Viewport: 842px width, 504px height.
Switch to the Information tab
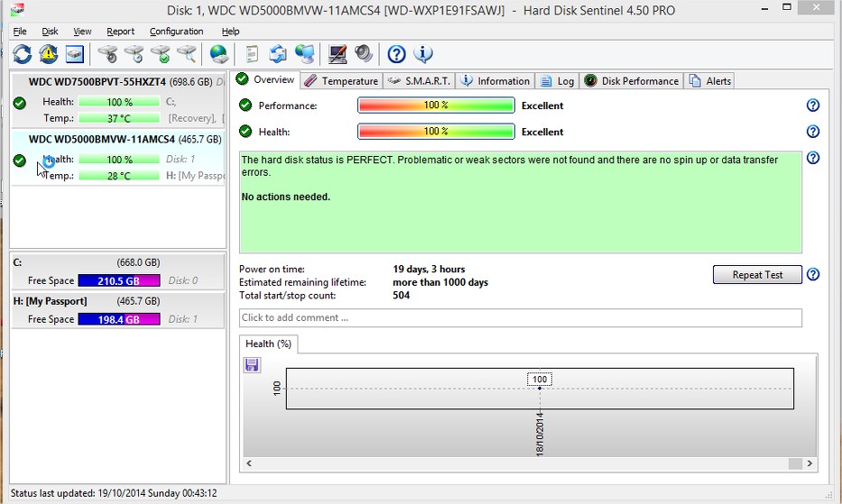click(x=495, y=81)
